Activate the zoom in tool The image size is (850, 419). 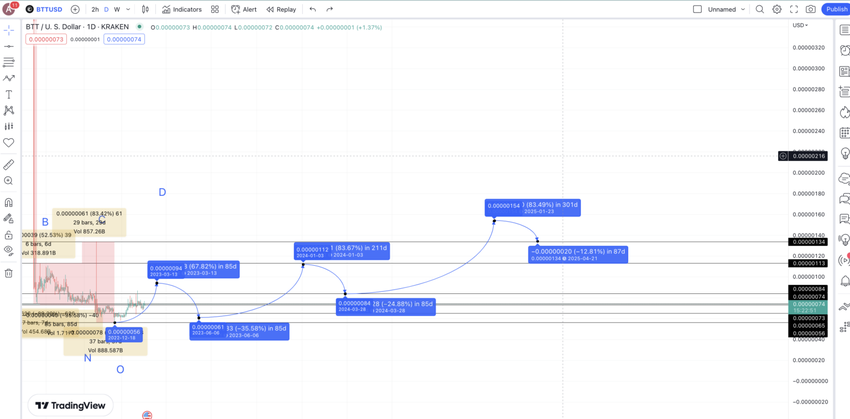point(9,181)
